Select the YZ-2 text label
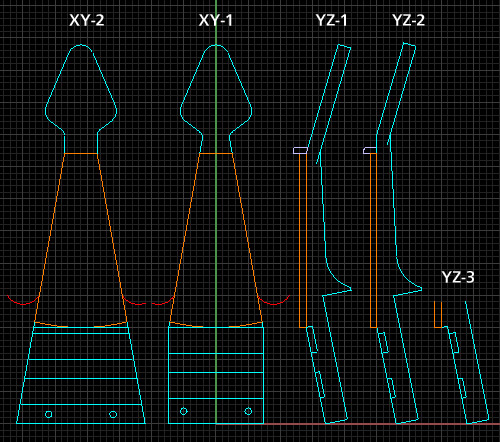Image resolution: width=500 pixels, height=442 pixels. pos(408,20)
